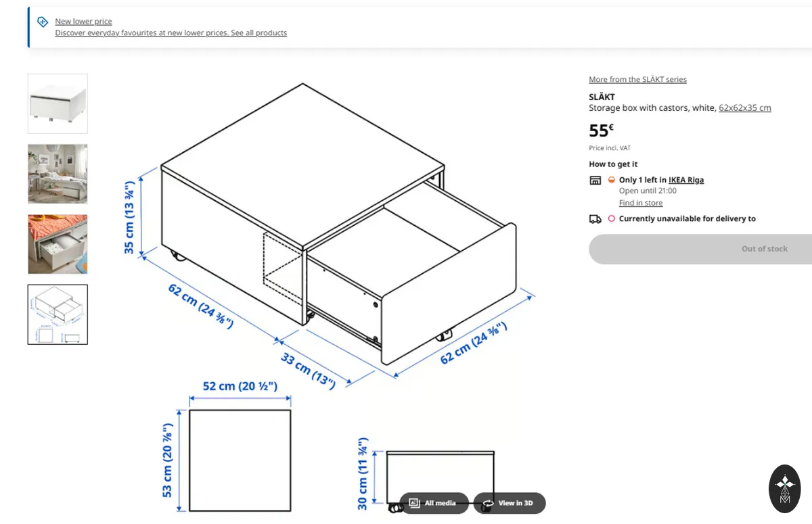Image resolution: width=812 pixels, height=524 pixels.
Task: Click the delivery truck icon
Action: point(595,219)
